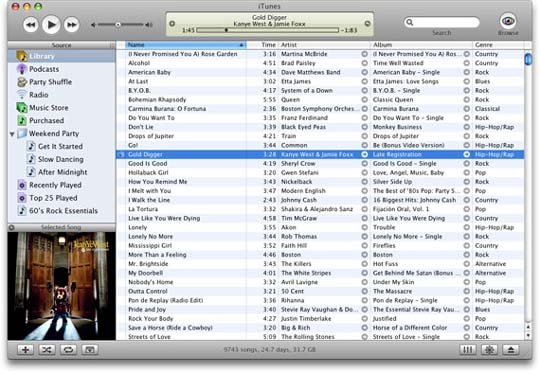Click the Play button
Image resolution: width=540 pixels, height=374 pixels.
point(51,24)
